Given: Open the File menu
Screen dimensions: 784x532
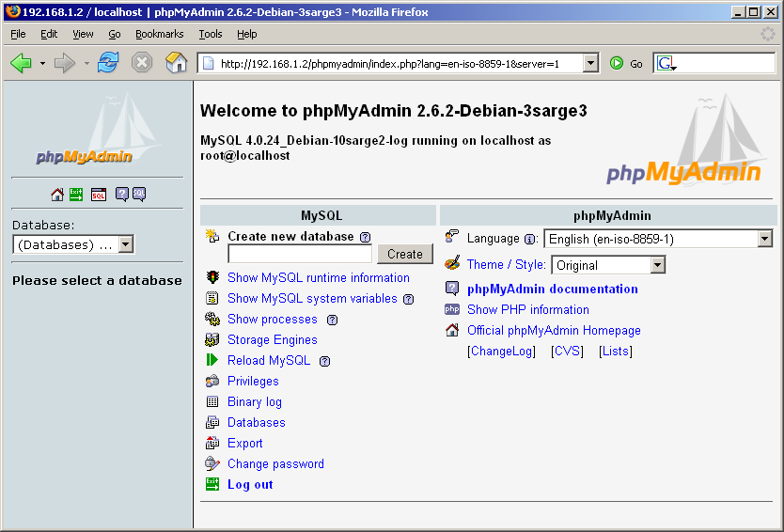Looking at the screenshot, I should click(x=18, y=34).
